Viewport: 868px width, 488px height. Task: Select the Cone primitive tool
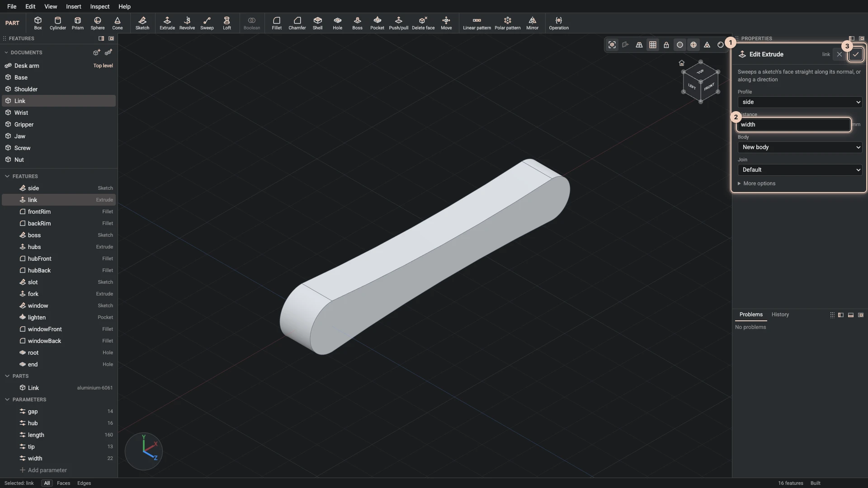[118, 23]
